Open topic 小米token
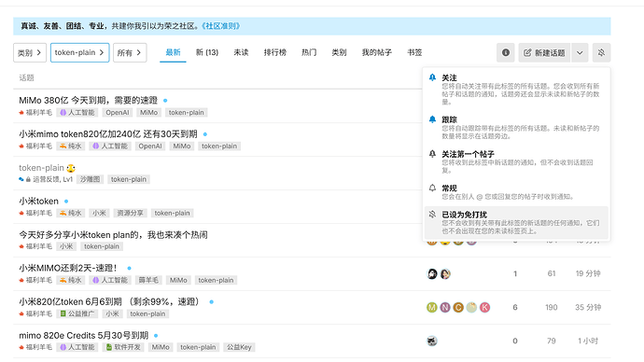This screenshot has height=362, width=644. click(x=38, y=202)
